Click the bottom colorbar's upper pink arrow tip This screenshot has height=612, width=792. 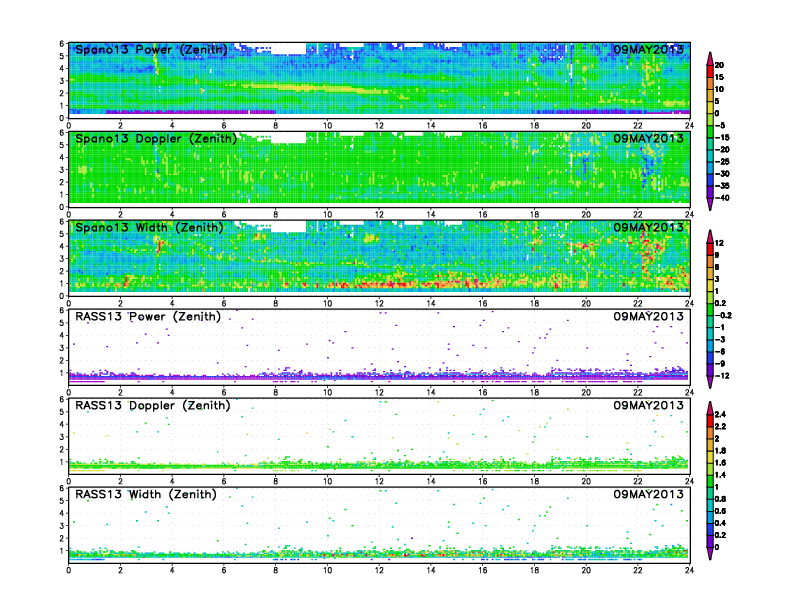[710, 407]
